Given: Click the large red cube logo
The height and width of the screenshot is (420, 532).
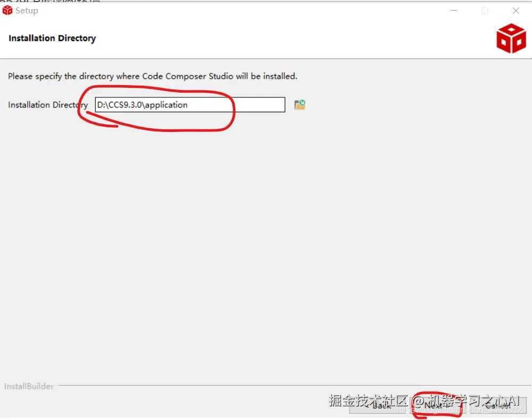Looking at the screenshot, I should coord(511,38).
